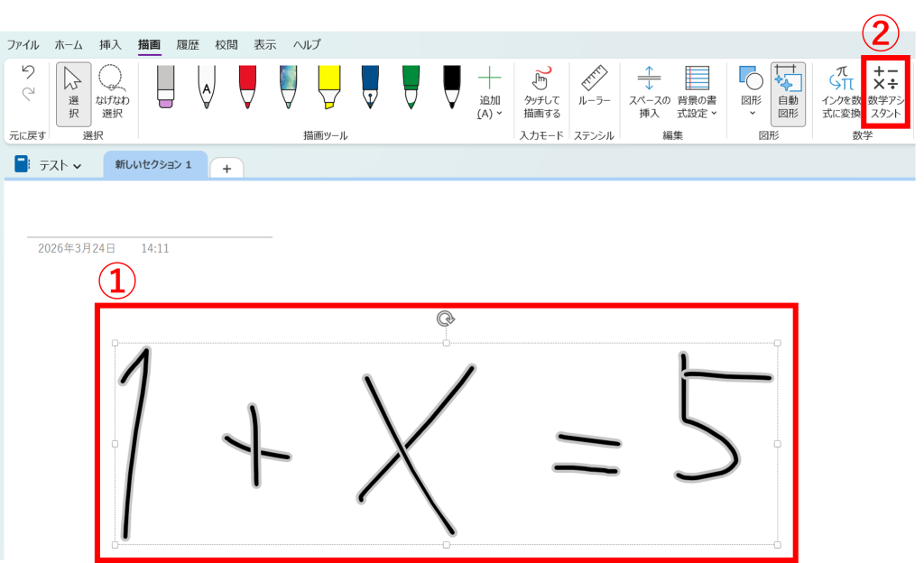Activate the Select (選択) mode button

pyautogui.click(x=73, y=93)
